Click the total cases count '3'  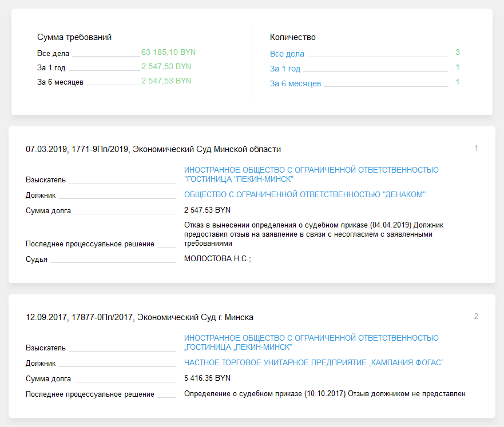[458, 52]
